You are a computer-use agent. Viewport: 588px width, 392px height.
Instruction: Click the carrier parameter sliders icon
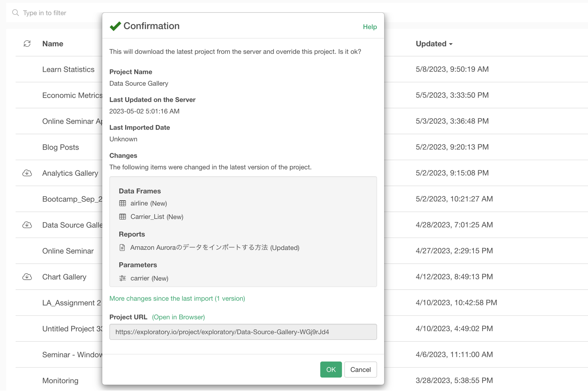click(123, 278)
